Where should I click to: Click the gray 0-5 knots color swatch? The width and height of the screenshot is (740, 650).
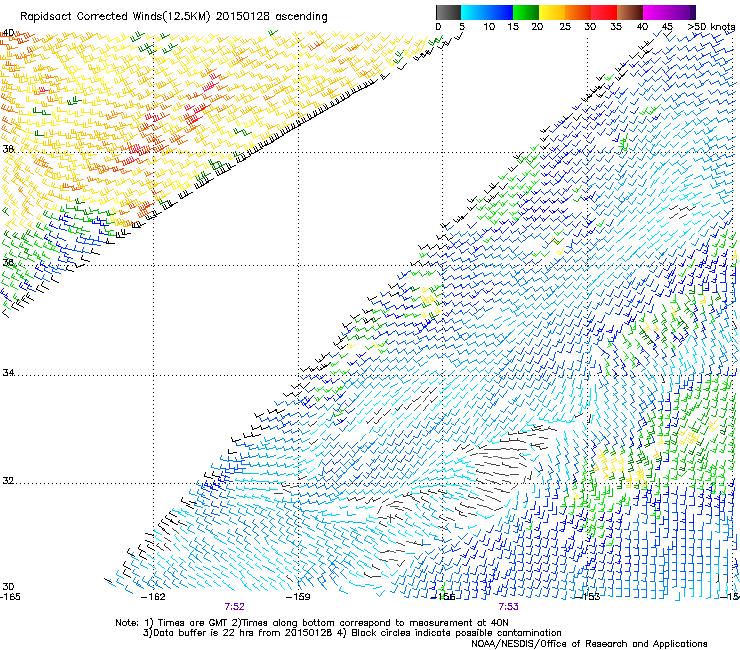(448, 12)
